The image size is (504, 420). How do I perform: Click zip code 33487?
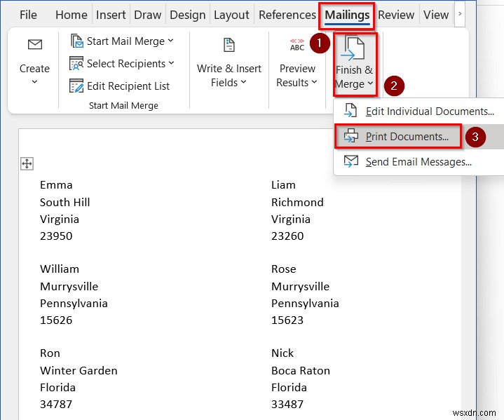click(x=287, y=405)
